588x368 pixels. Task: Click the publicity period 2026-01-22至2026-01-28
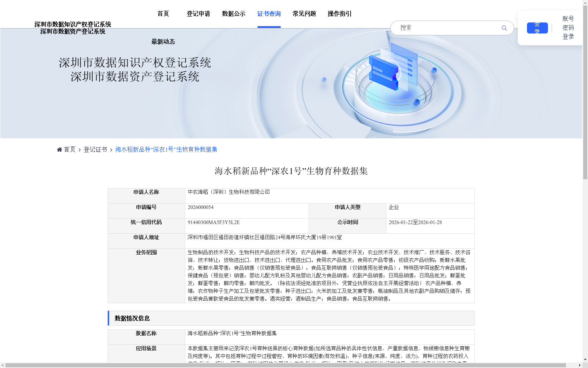coord(415,222)
